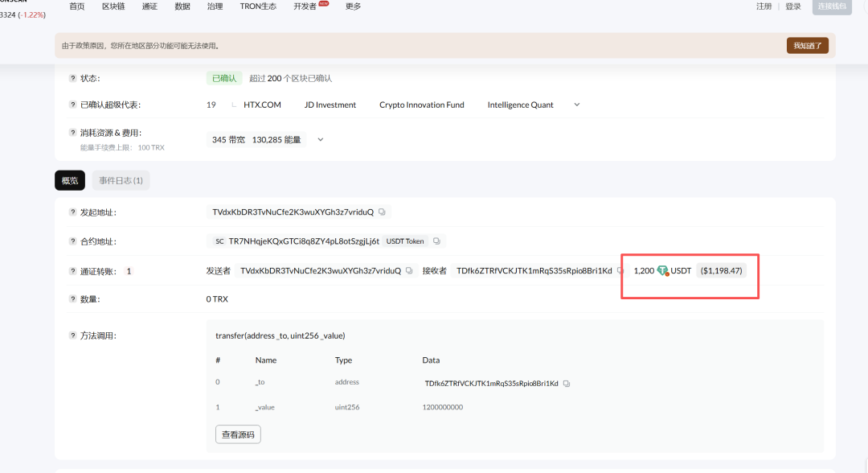The image size is (868, 473).
Task: Switch to the 事件日志 (1) tab
Action: 121,180
